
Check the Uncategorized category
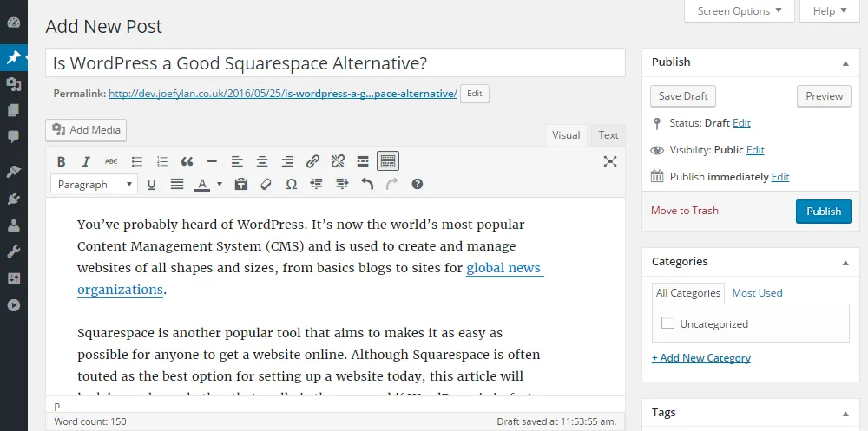668,323
